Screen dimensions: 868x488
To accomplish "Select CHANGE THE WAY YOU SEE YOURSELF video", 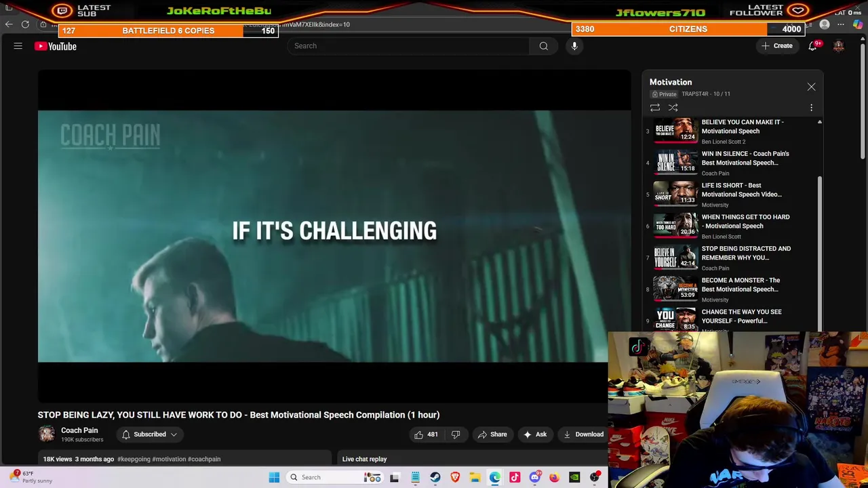I will [732, 320].
